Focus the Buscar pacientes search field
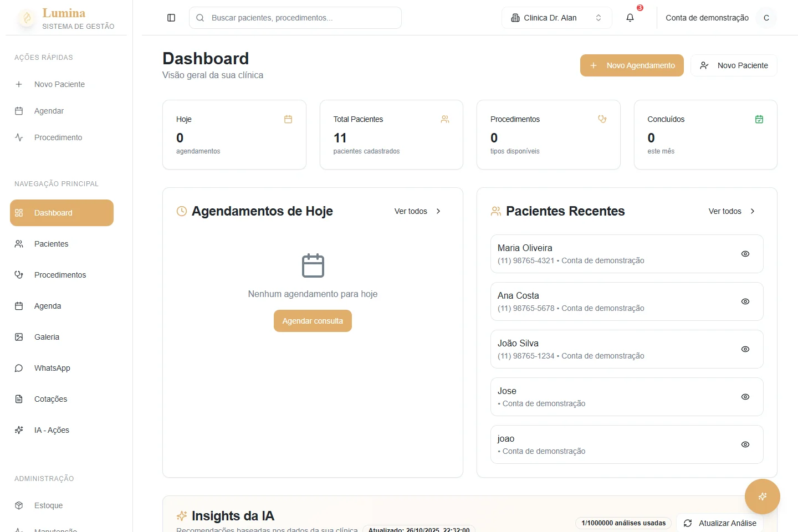Image resolution: width=798 pixels, height=532 pixels. (295, 18)
